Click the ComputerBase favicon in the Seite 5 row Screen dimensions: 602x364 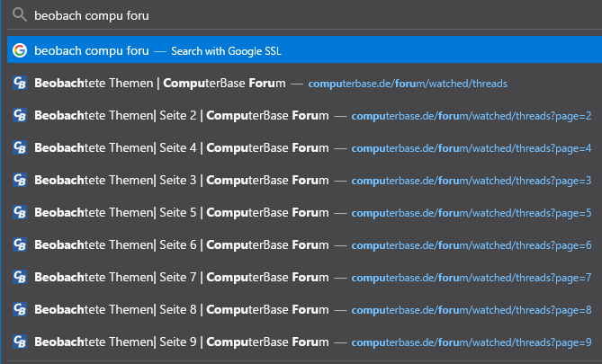pyautogui.click(x=20, y=212)
